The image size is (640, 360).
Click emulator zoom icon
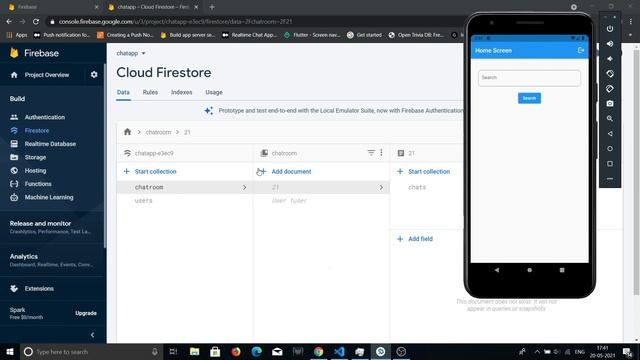click(x=610, y=118)
